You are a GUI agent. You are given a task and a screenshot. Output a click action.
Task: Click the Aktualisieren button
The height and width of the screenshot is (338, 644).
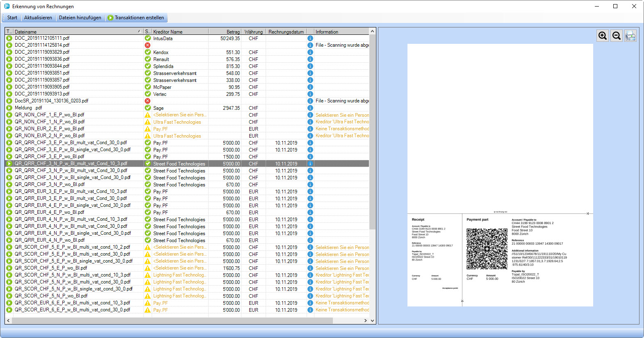pos(38,18)
